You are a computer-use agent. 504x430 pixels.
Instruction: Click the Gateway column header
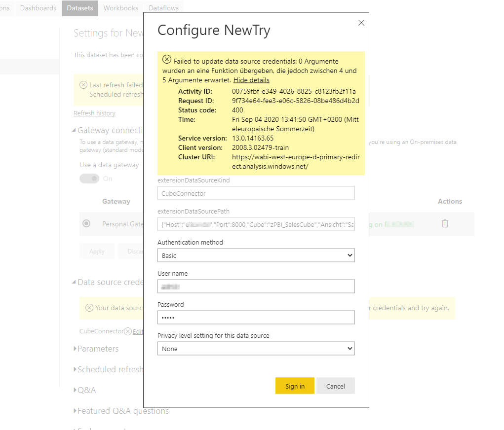coord(116,201)
